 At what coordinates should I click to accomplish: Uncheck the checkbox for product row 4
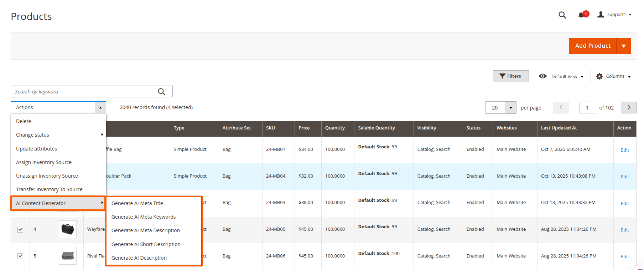pyautogui.click(x=20, y=229)
